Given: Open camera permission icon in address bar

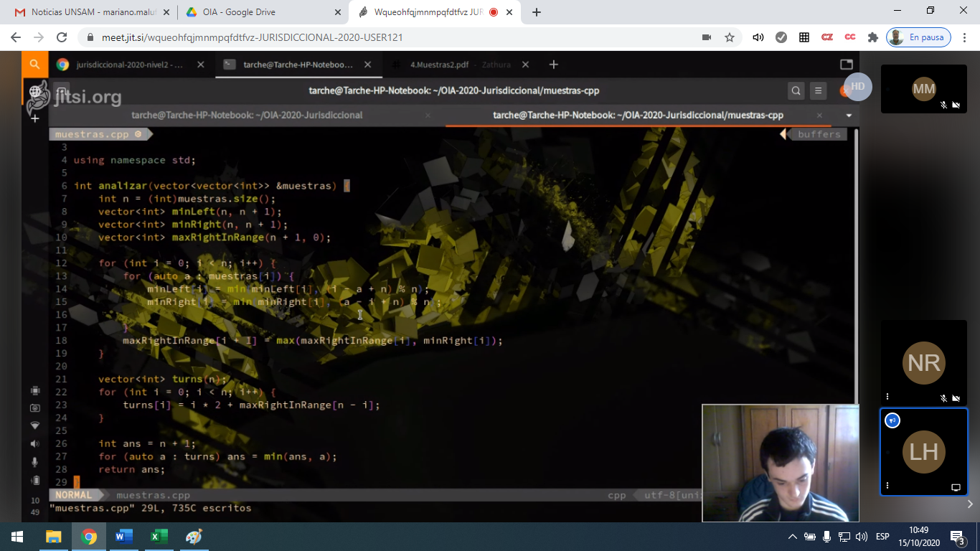Looking at the screenshot, I should [x=706, y=37].
